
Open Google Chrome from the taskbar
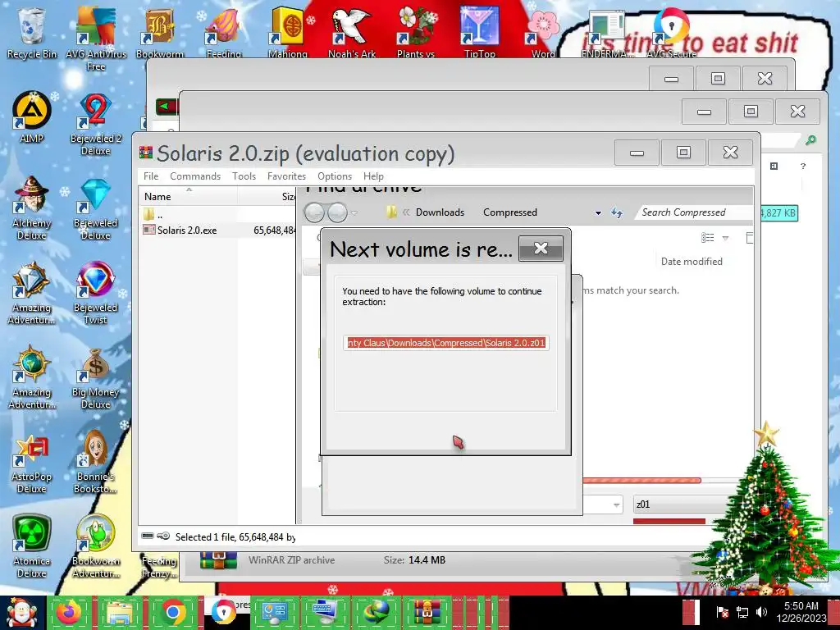[173, 613]
